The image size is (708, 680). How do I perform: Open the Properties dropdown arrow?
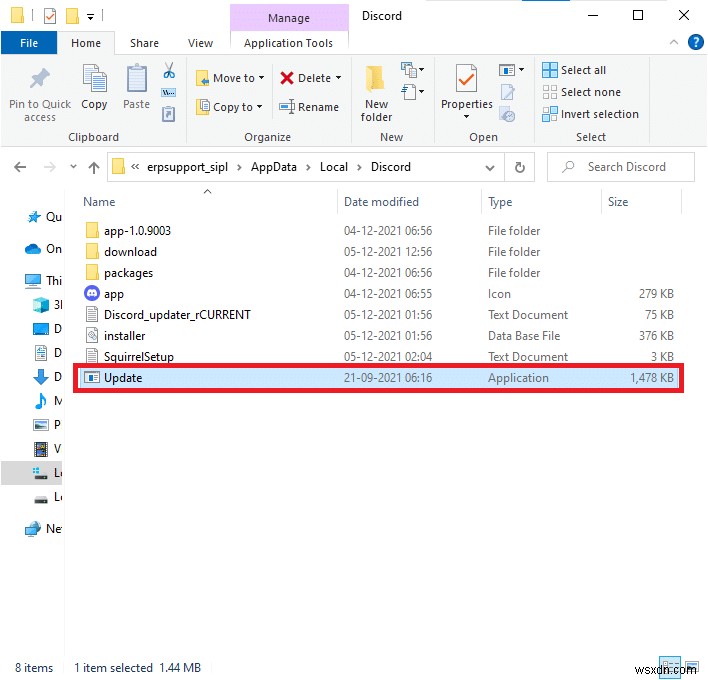466,117
